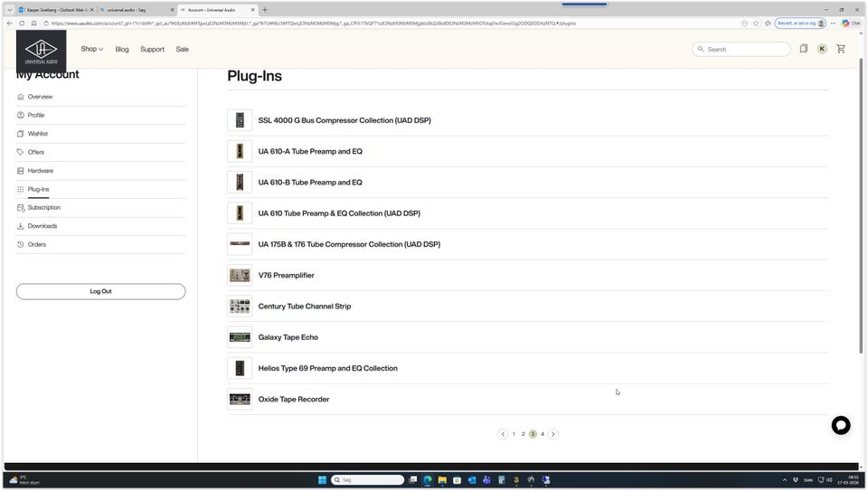Viewport: 868px width, 491px height.
Task: Open the K account avatar
Action: (x=822, y=49)
